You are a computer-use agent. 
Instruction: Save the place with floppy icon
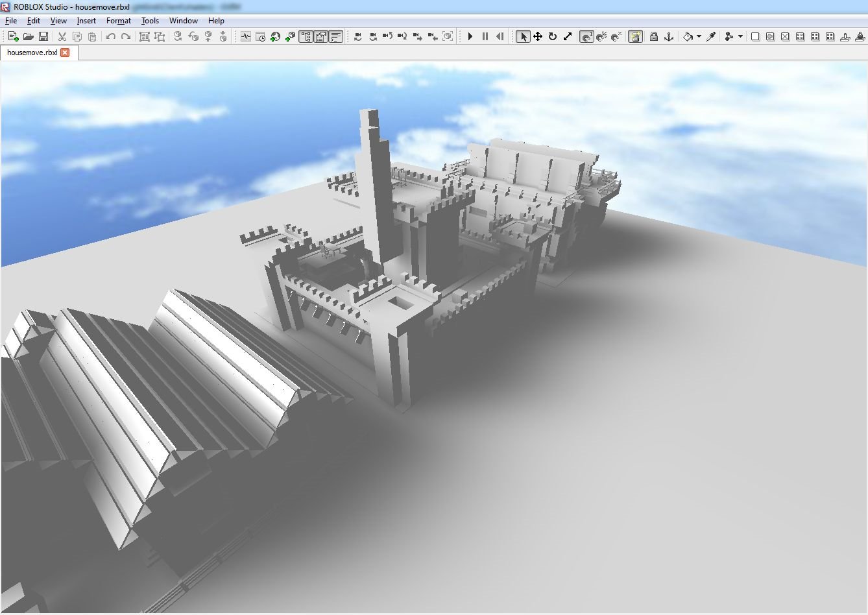(x=43, y=37)
